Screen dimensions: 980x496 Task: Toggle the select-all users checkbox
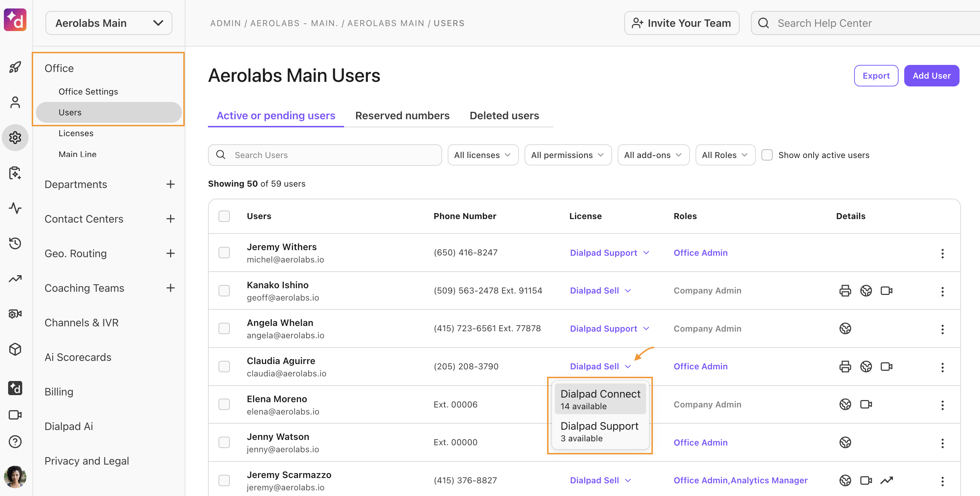(224, 216)
